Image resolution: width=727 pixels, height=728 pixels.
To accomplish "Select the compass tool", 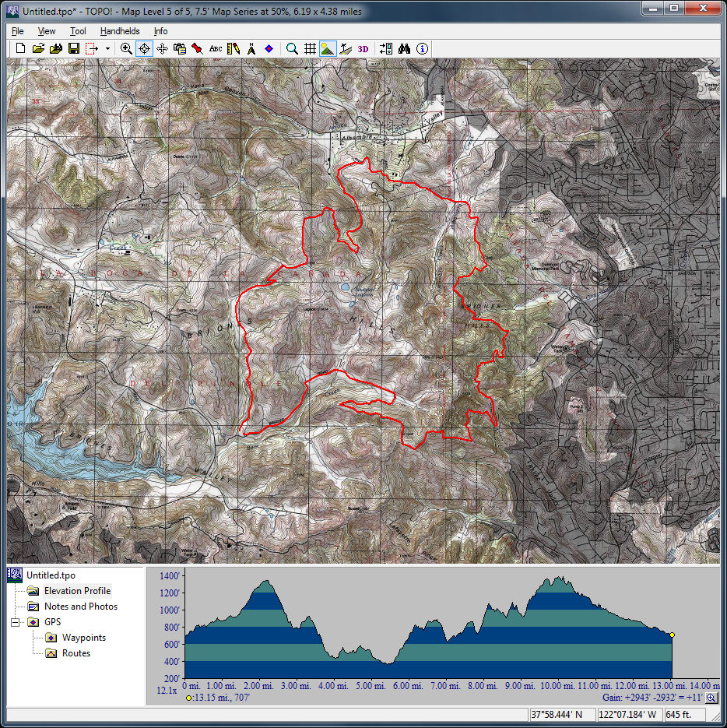I will point(251,48).
